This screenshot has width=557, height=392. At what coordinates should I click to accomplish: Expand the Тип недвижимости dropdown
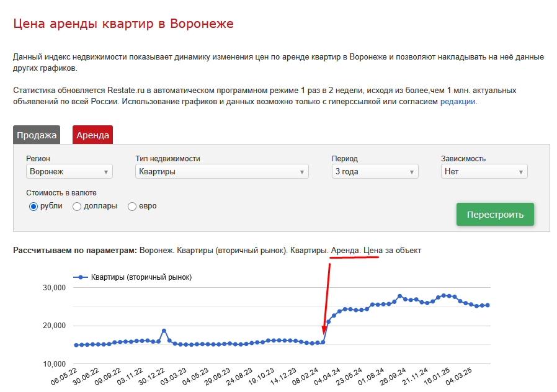221,171
